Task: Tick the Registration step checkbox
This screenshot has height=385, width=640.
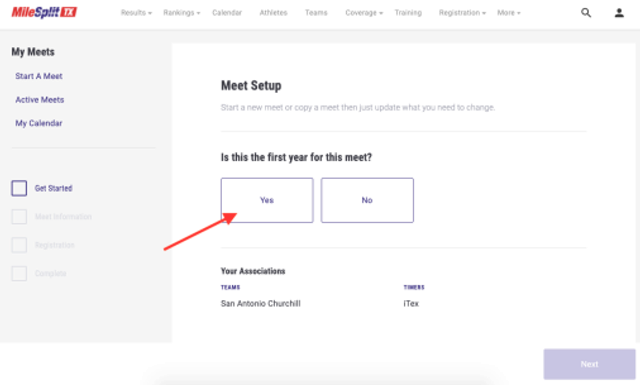Action: (19, 245)
